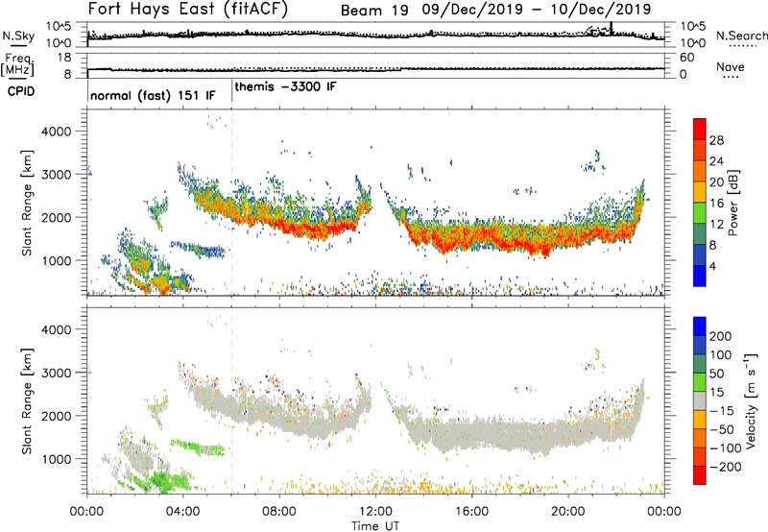Click the 'Power [dB]' color bar label

pos(732,203)
